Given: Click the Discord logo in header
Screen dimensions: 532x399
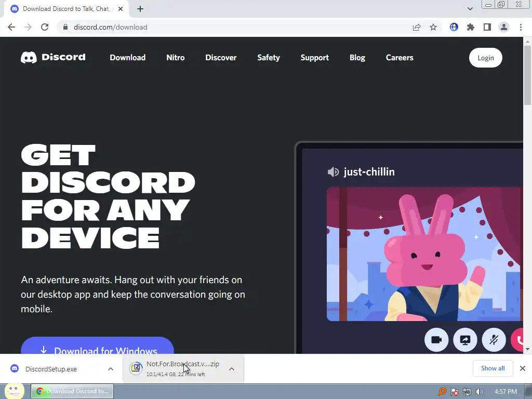Looking at the screenshot, I should point(54,57).
